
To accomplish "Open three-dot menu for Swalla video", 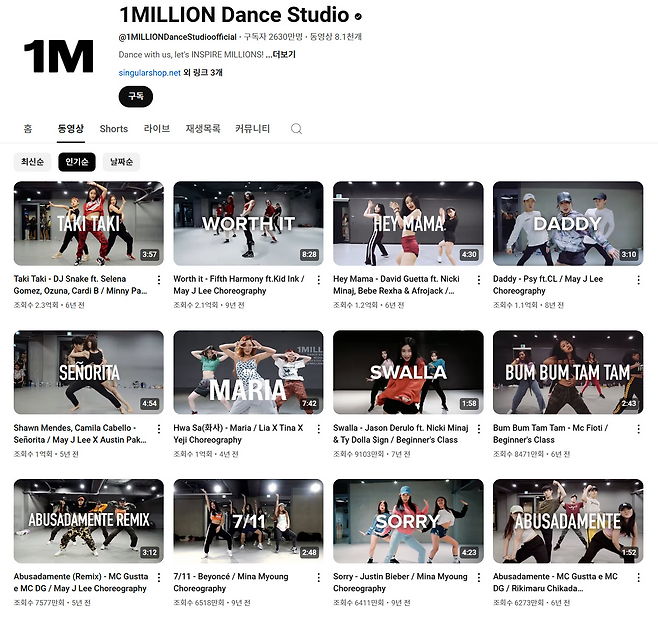I will (479, 429).
